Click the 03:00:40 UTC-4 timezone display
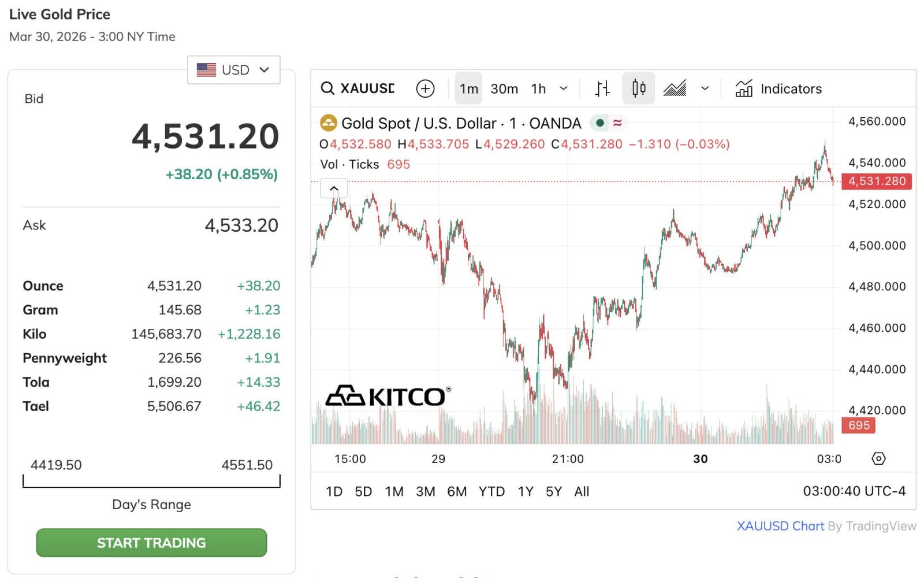 pyautogui.click(x=854, y=491)
